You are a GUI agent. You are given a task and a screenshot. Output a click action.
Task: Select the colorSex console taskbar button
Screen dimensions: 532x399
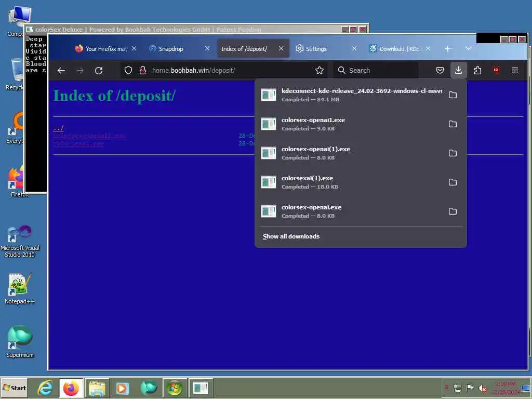click(201, 388)
